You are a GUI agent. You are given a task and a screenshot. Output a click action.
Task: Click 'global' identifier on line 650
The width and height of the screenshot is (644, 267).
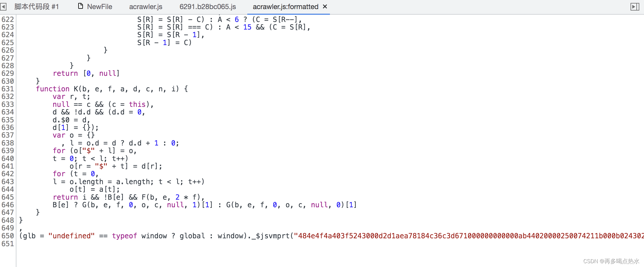coord(192,236)
